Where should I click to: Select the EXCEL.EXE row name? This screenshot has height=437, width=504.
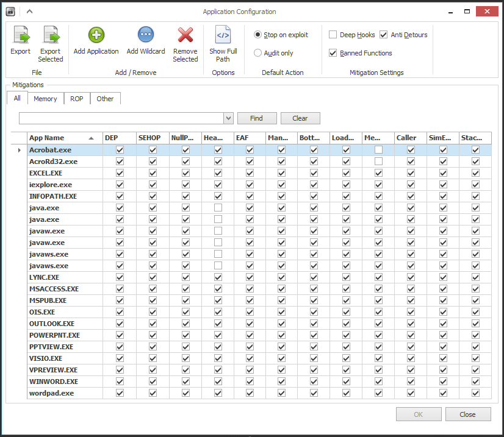(x=46, y=173)
